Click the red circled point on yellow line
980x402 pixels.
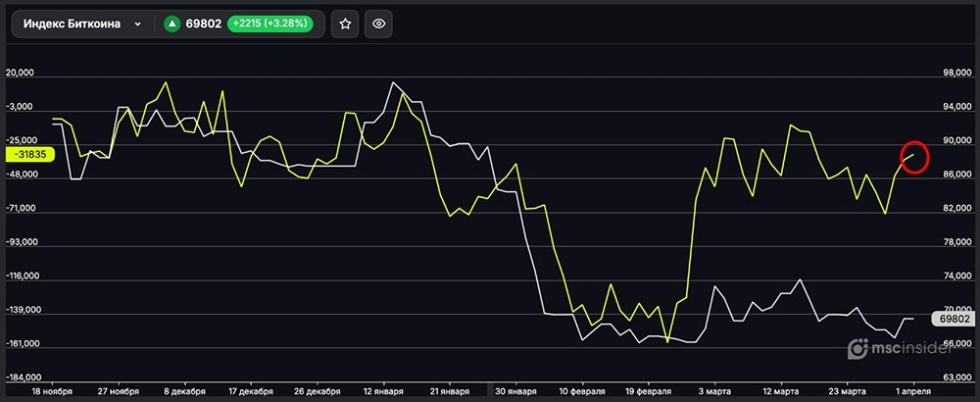913,157
